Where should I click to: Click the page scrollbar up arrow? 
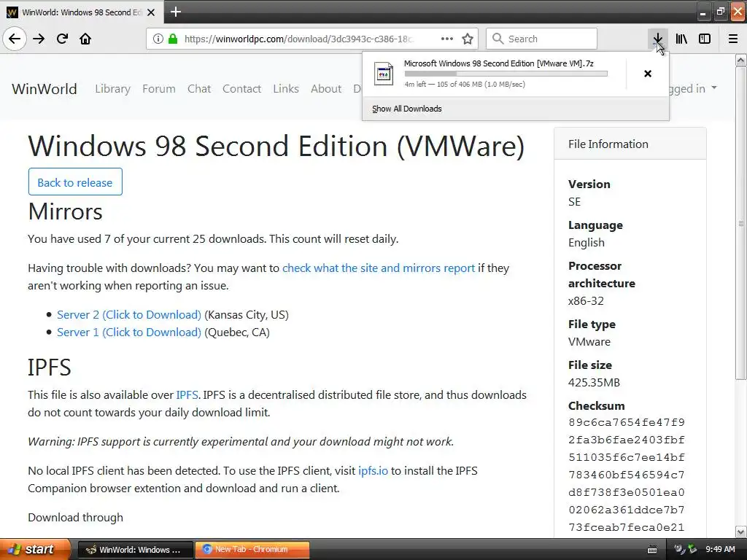coord(741,60)
